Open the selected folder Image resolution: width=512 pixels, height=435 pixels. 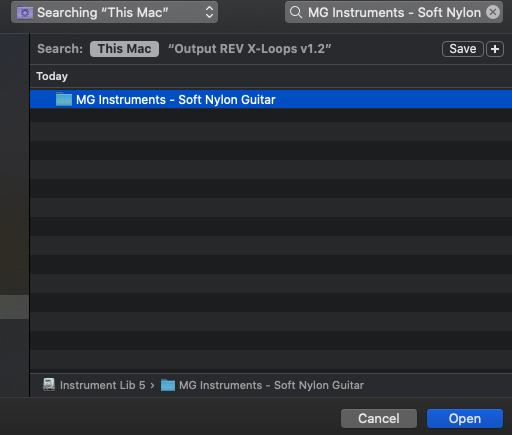point(465,418)
